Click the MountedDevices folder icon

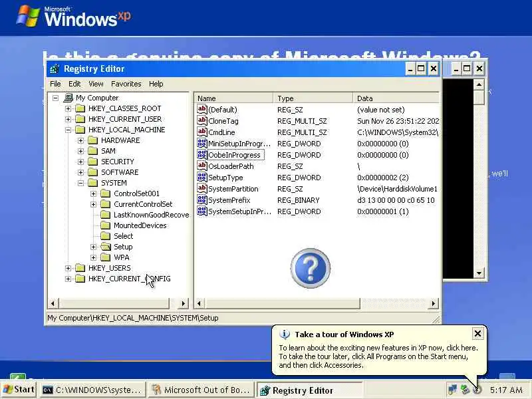pos(106,225)
